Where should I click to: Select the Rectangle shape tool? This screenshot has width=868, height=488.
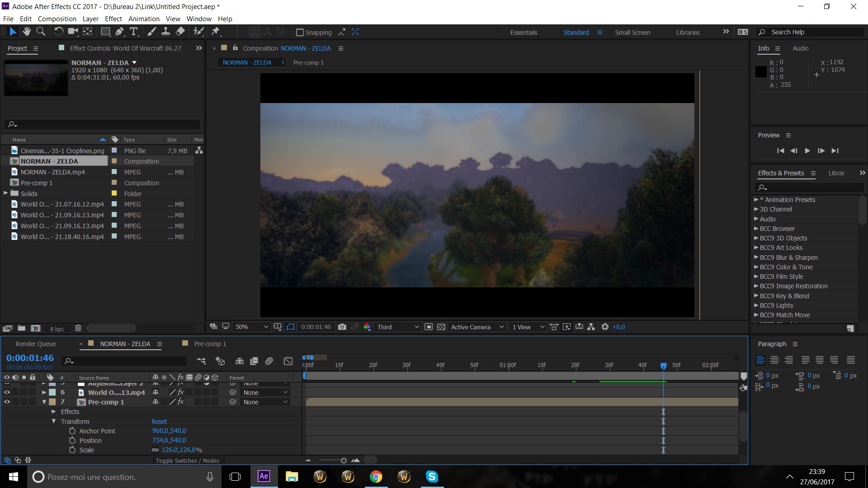(105, 32)
